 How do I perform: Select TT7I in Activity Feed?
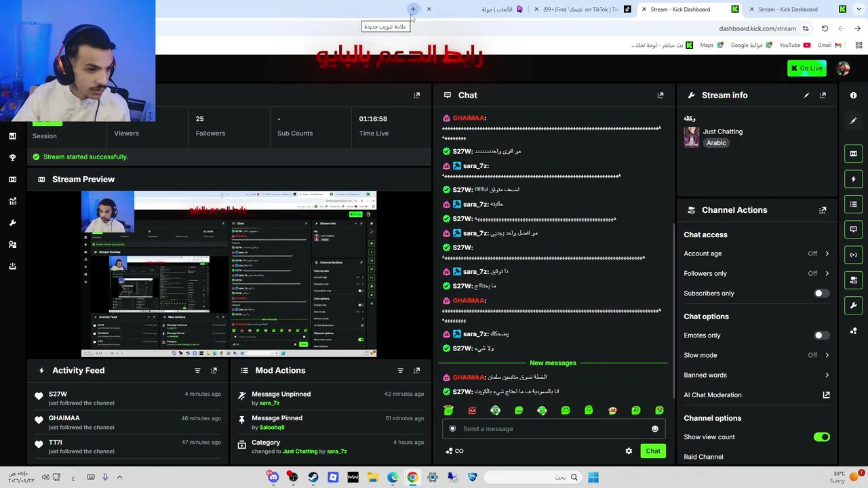(x=56, y=443)
